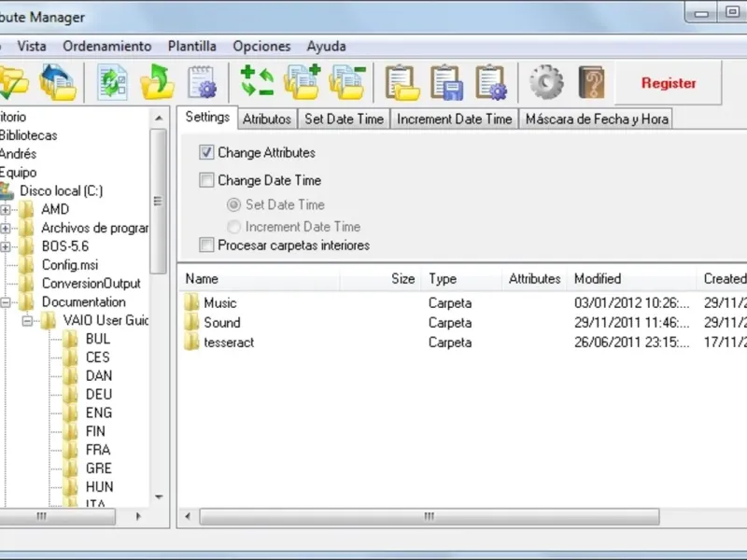The width and height of the screenshot is (747, 560).
Task: Click the clipboard with floppy disk icon
Action: pos(447,83)
